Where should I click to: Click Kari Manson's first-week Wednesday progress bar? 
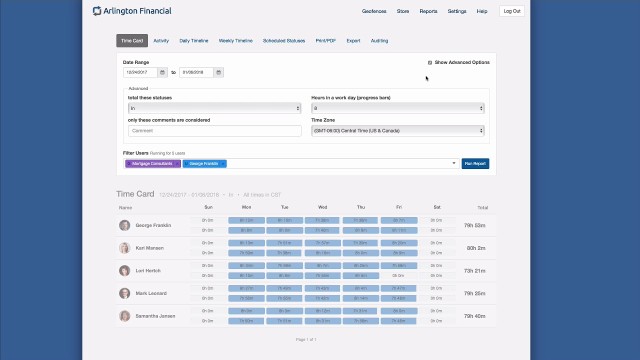tap(322, 243)
